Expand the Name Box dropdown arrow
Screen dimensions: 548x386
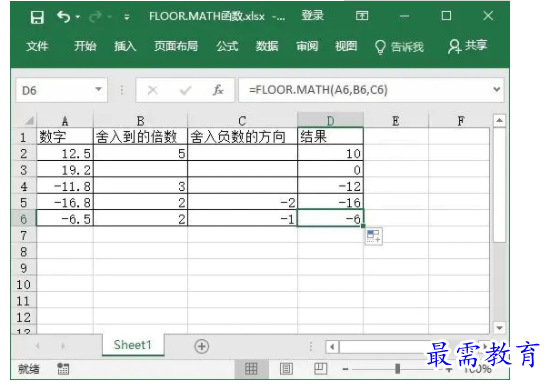(99, 90)
